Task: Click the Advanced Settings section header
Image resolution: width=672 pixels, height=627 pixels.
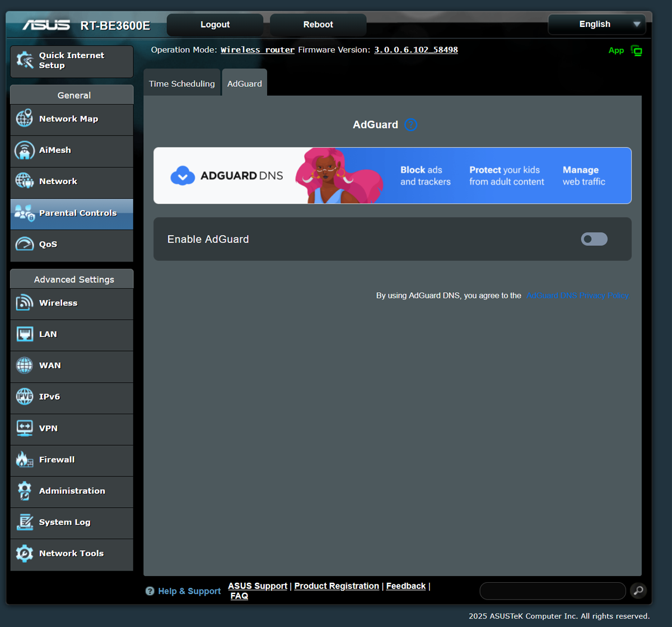Action: pyautogui.click(x=72, y=279)
